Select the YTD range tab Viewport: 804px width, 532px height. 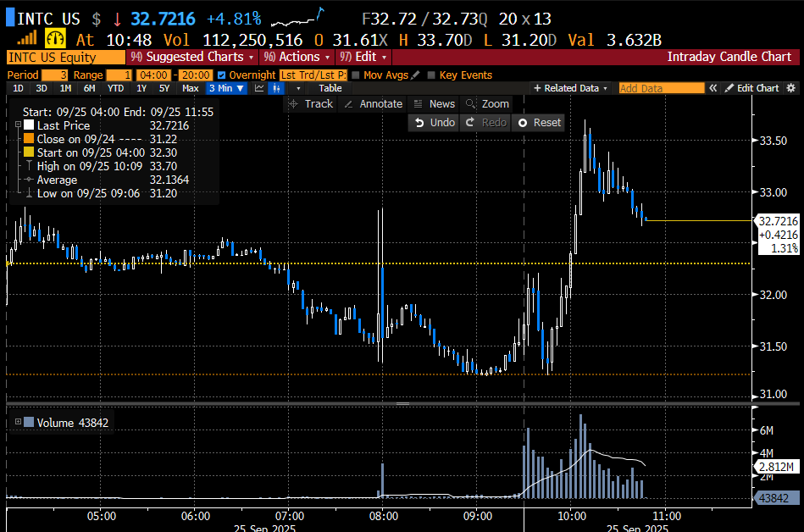(115, 88)
